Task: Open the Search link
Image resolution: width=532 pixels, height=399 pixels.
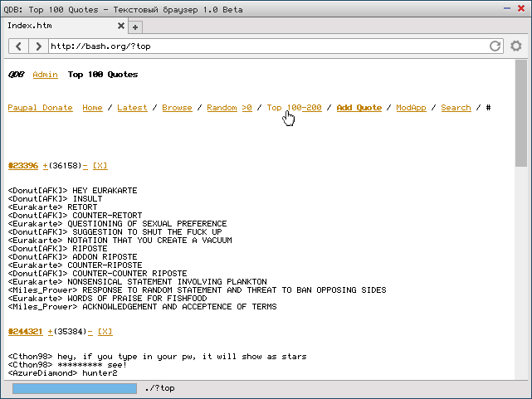Action: point(456,108)
